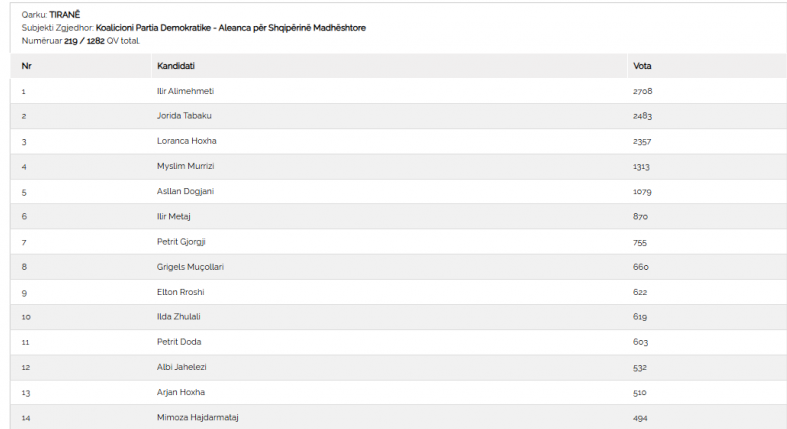Click the Nr column header
Viewport: 787px width, 429px height.
tap(27, 66)
